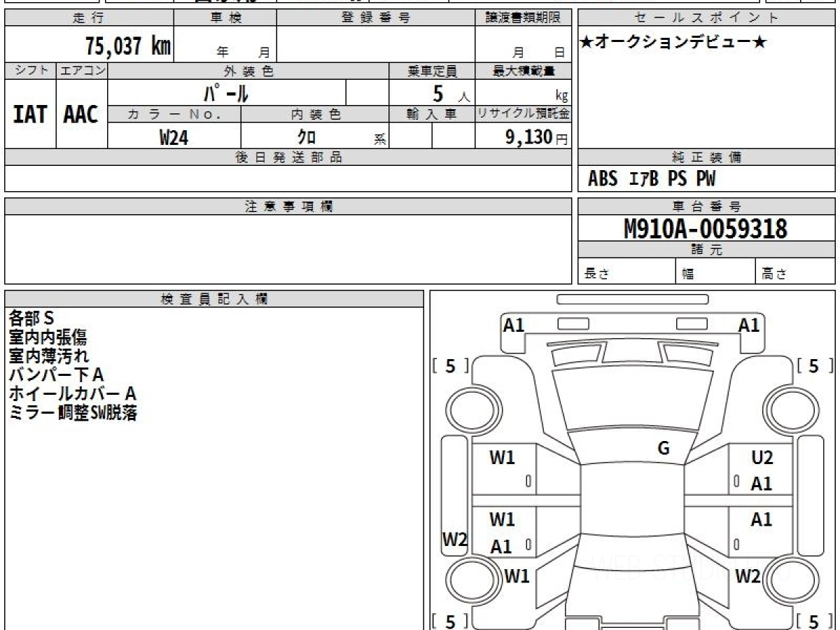Click the 注意事項欄 header
The width and height of the screenshot is (840, 630).
click(288, 206)
